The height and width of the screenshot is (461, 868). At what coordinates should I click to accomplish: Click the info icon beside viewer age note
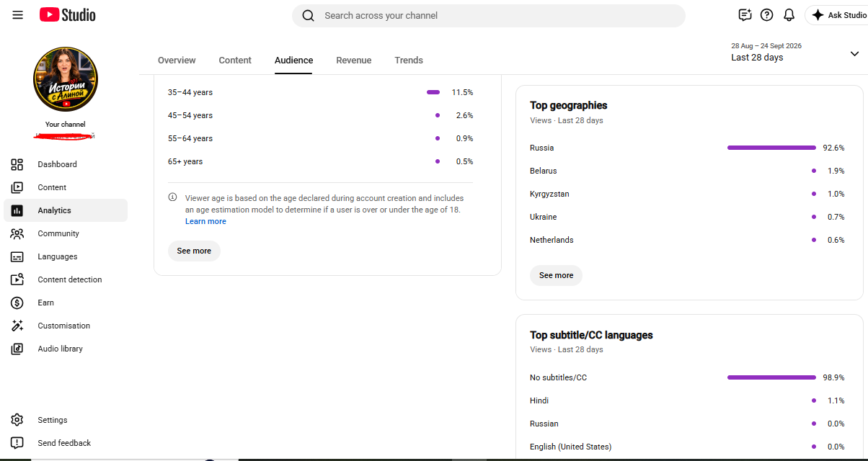pos(172,197)
